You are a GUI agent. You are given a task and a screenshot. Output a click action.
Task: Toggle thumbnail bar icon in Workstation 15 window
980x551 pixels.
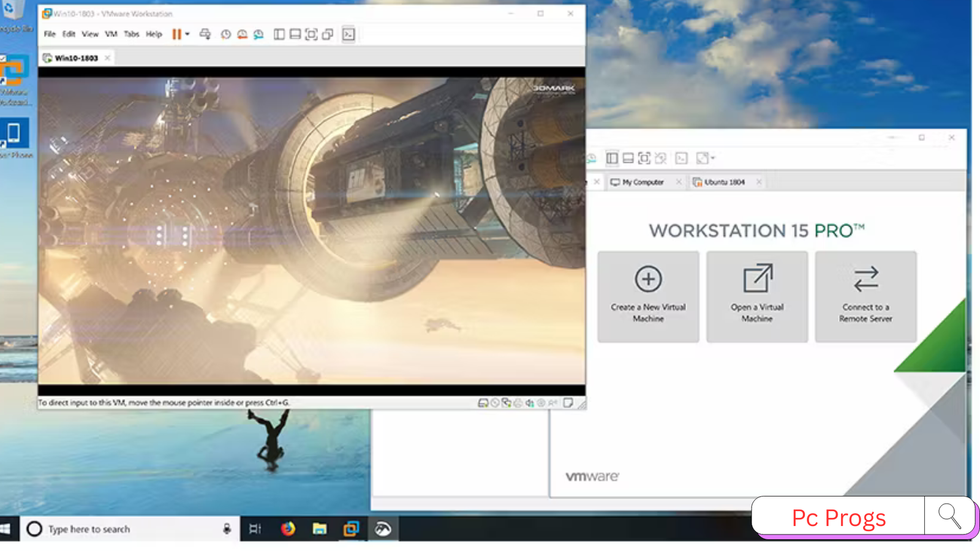click(x=628, y=159)
